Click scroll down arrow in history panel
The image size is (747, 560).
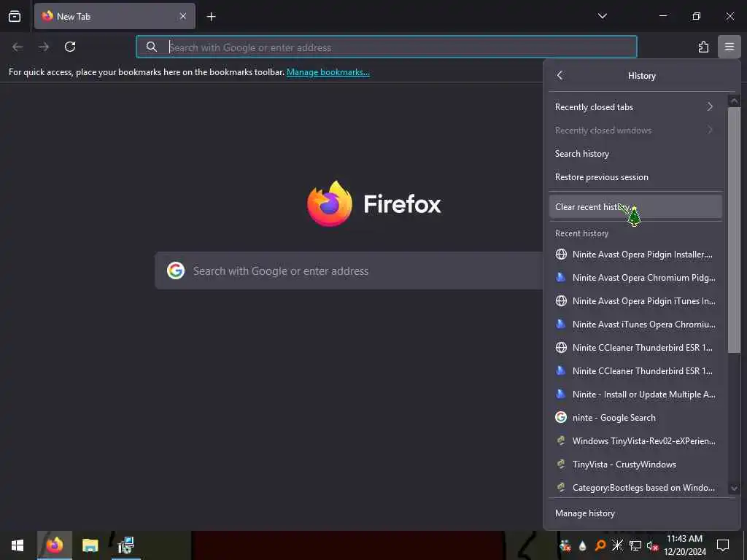click(x=734, y=488)
